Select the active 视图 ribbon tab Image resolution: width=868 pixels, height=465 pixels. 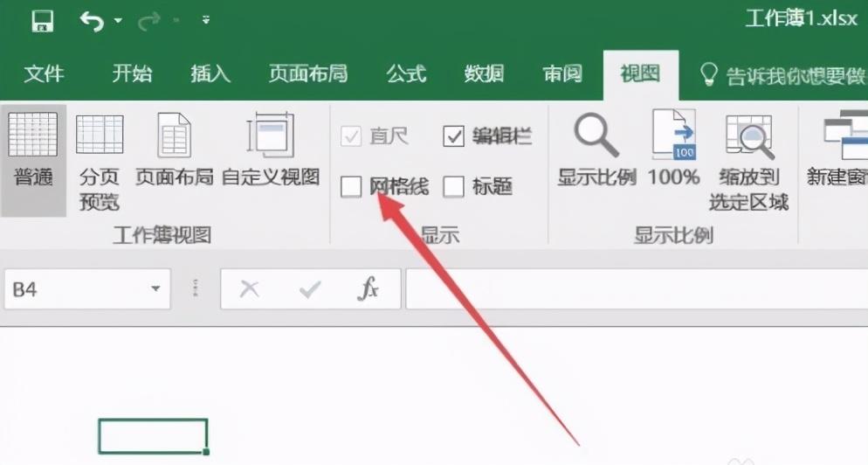coord(640,73)
